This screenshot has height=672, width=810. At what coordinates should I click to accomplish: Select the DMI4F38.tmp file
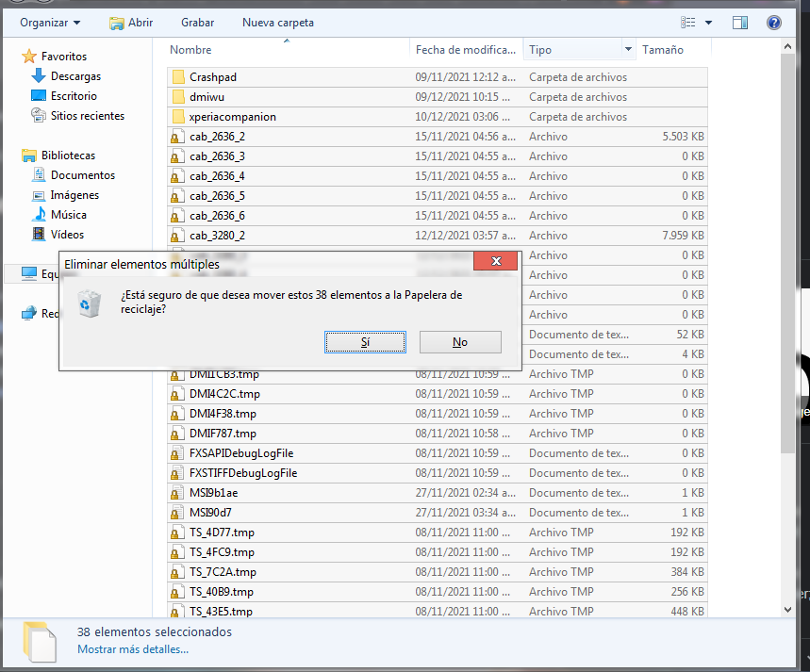click(437, 414)
